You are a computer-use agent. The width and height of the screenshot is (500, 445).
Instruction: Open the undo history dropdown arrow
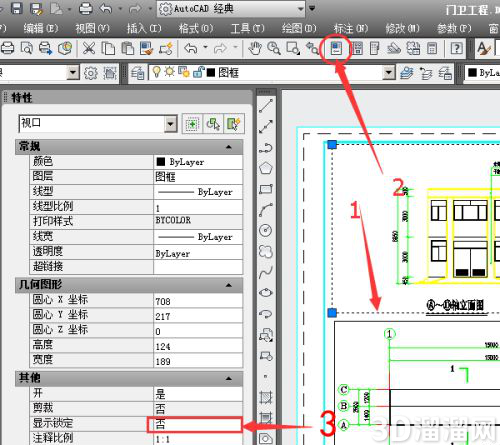pyautogui.click(x=205, y=48)
